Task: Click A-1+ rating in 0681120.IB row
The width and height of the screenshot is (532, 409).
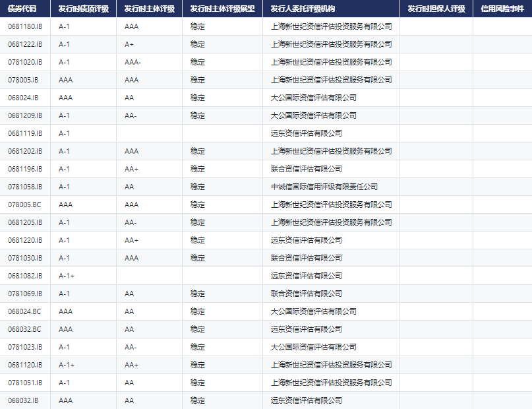Action: (67, 365)
